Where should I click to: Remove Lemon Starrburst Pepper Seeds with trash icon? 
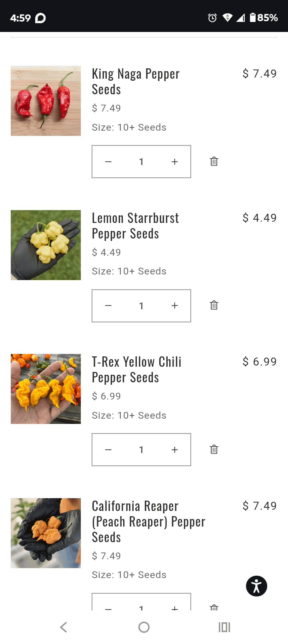pos(214,306)
